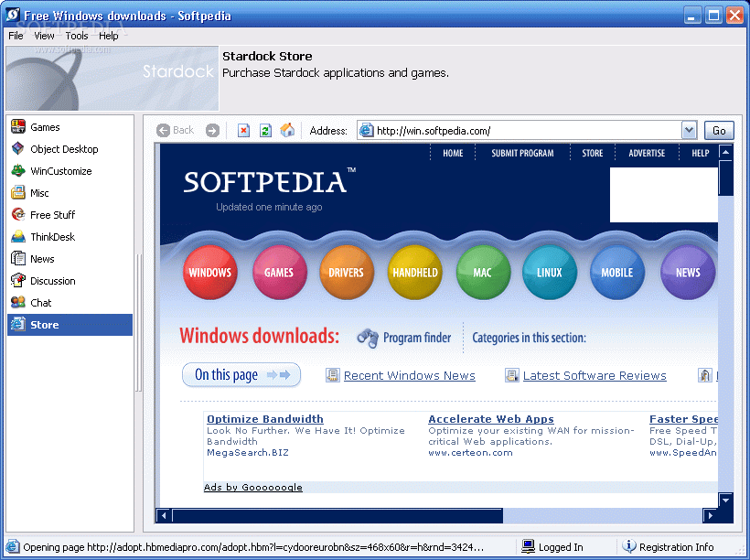Click the Stardock banner logo image
Screen dimensions: 750x560
point(112,79)
